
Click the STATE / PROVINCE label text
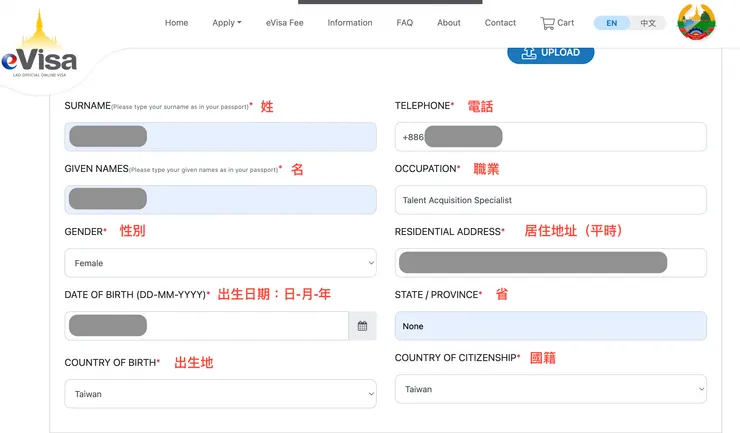click(437, 295)
